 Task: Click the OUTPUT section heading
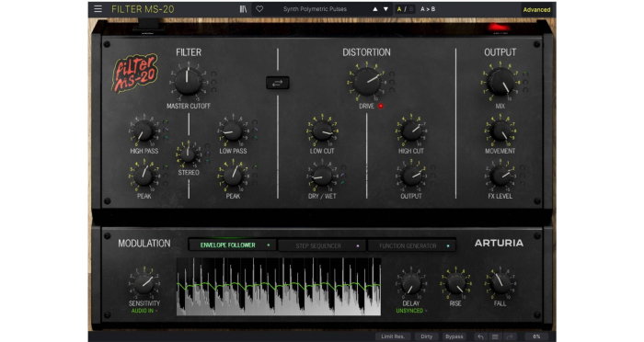click(x=500, y=52)
